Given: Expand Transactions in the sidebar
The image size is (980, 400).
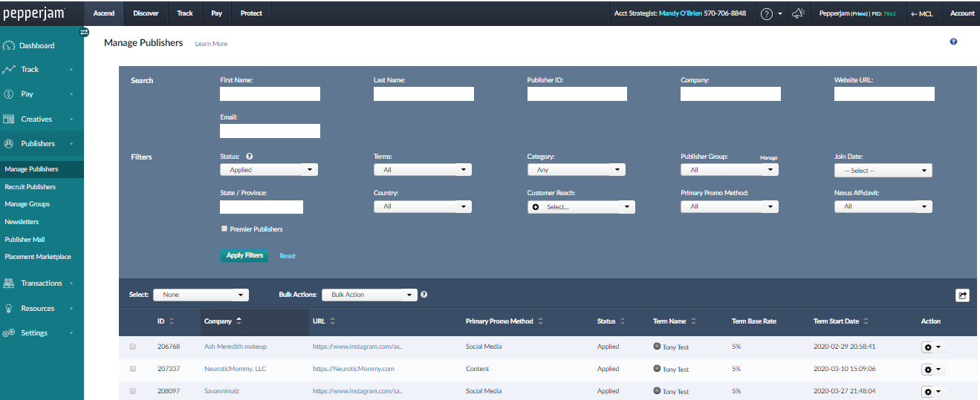Looking at the screenshot, I should click(x=42, y=283).
